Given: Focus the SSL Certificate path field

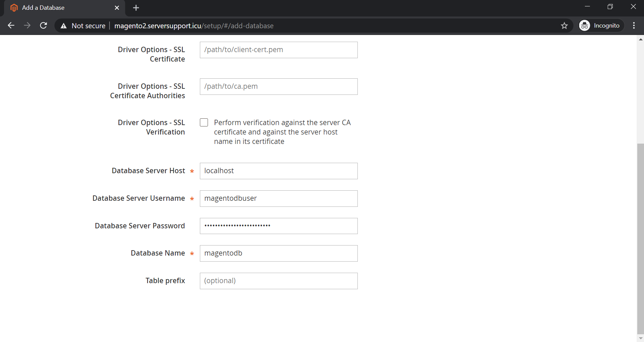Looking at the screenshot, I should [x=278, y=50].
